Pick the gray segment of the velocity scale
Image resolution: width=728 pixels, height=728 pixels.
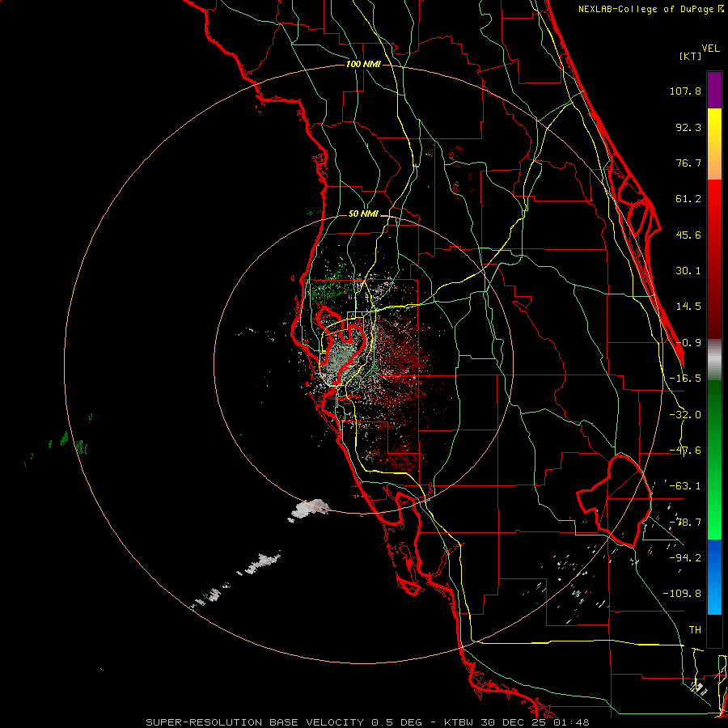pos(714,359)
